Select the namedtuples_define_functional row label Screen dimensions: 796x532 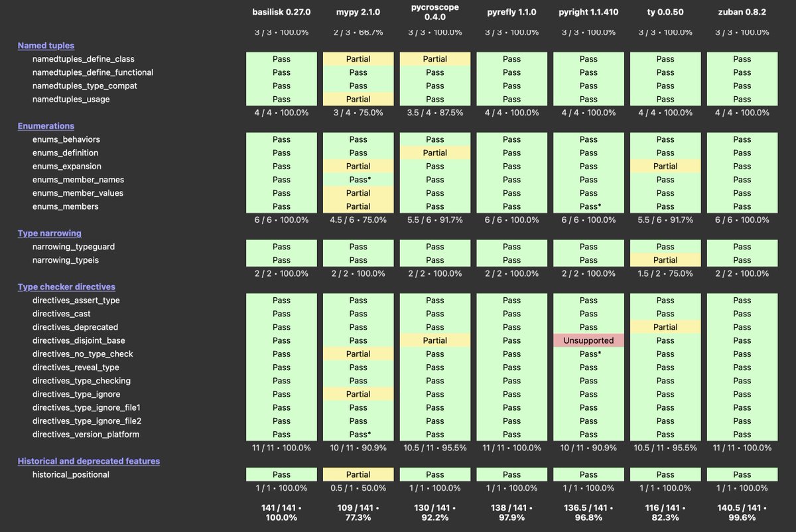coord(93,72)
